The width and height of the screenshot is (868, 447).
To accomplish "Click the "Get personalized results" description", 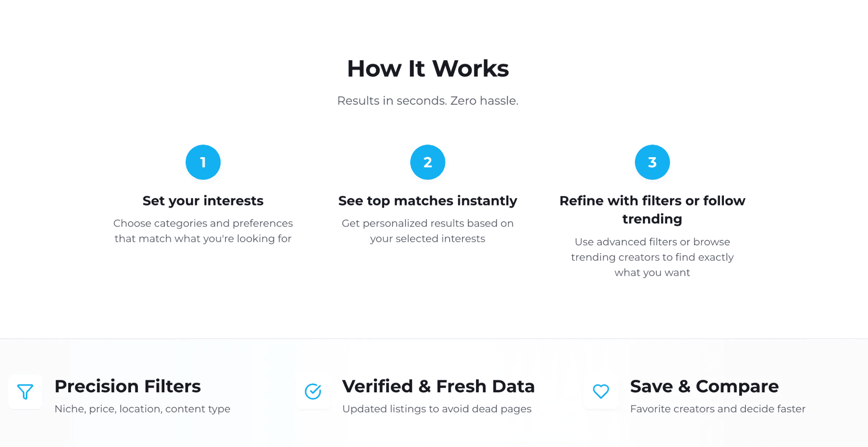I will tap(428, 231).
